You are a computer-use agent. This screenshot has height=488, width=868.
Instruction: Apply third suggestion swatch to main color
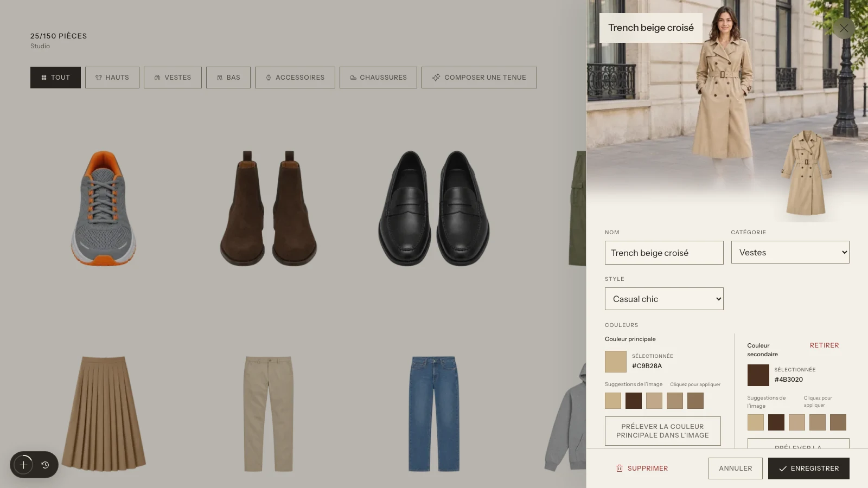point(654,401)
